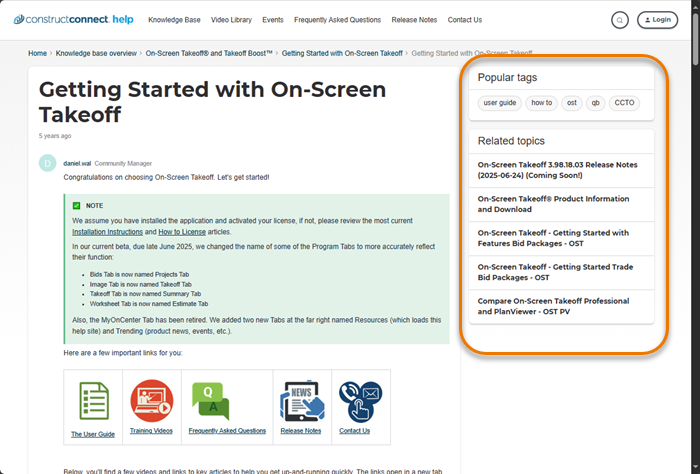Open Knowledge Base menu item
The height and width of the screenshot is (474, 700).
click(174, 20)
